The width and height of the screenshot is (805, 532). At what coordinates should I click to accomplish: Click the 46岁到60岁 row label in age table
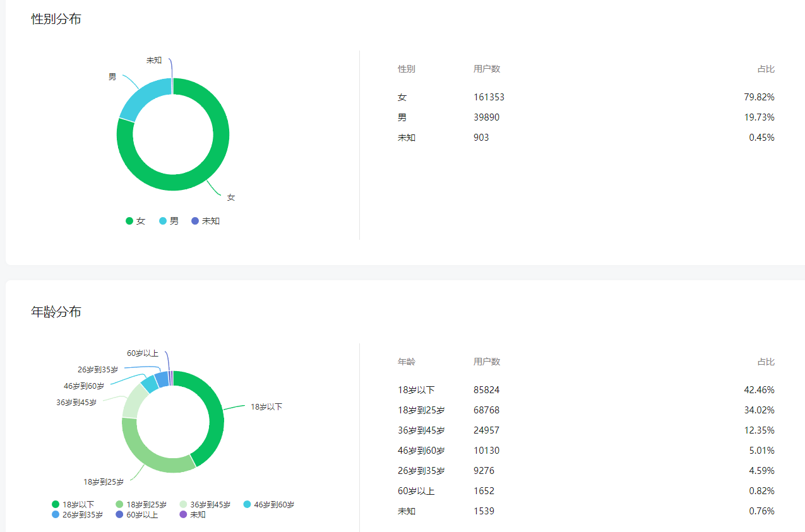pyautogui.click(x=421, y=451)
